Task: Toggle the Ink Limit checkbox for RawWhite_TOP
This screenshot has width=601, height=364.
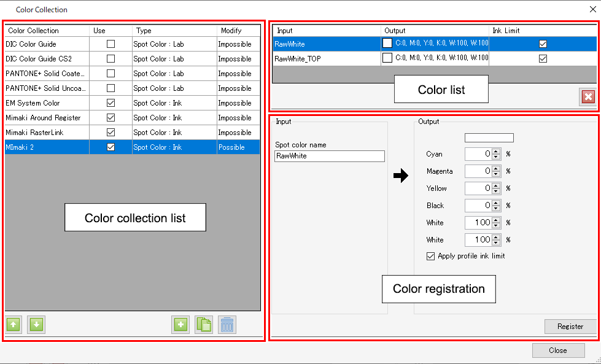Action: (544, 58)
